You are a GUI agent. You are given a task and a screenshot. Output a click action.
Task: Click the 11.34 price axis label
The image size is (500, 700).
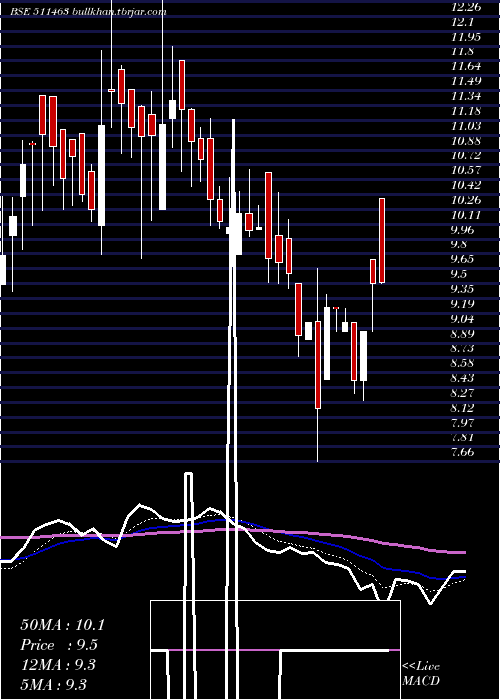466,96
